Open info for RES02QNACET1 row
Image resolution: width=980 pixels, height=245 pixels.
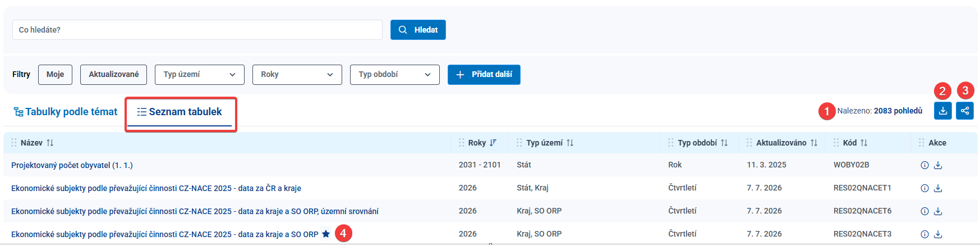tap(924, 188)
